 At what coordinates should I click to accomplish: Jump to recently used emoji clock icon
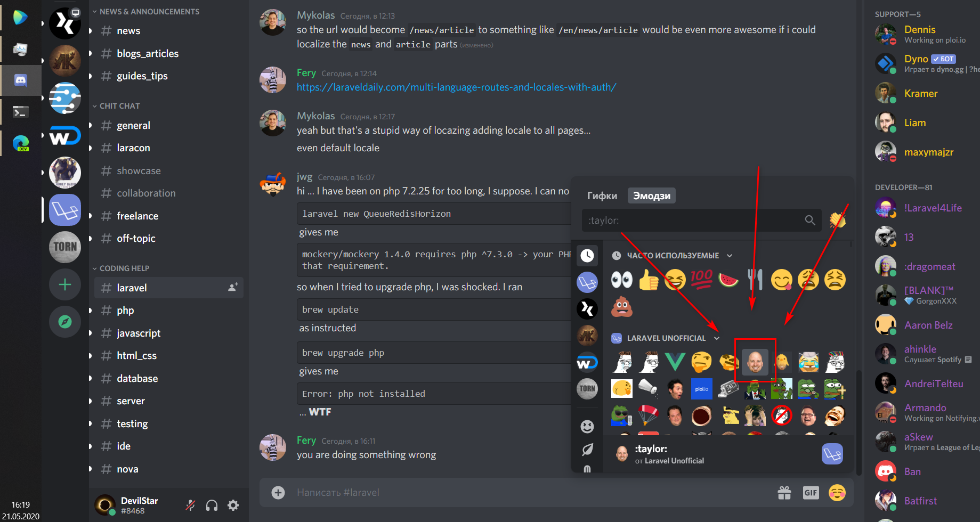point(587,256)
